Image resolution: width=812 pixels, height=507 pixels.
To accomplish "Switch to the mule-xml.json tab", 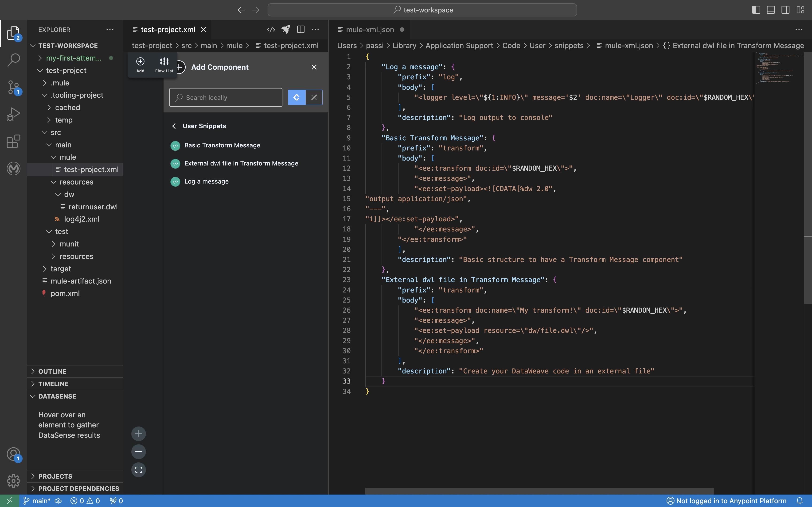I will (370, 30).
